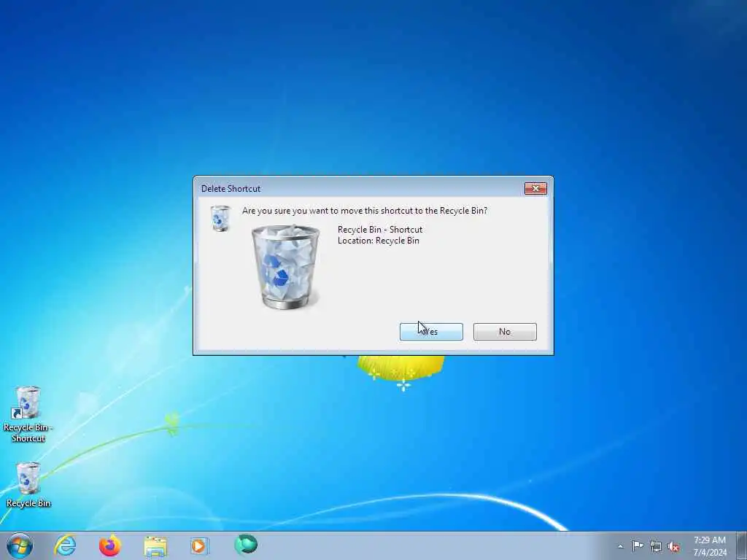The height and width of the screenshot is (560, 747).
Task: Click the small recycle bin icon in the dialog
Action: [x=220, y=218]
